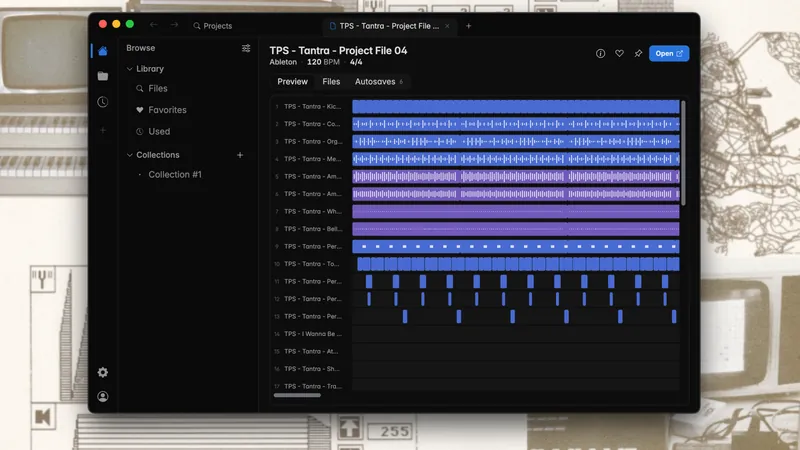Select track 3 TPS - Tantra - Org...
Screen dimensions: 800x450
[313, 141]
